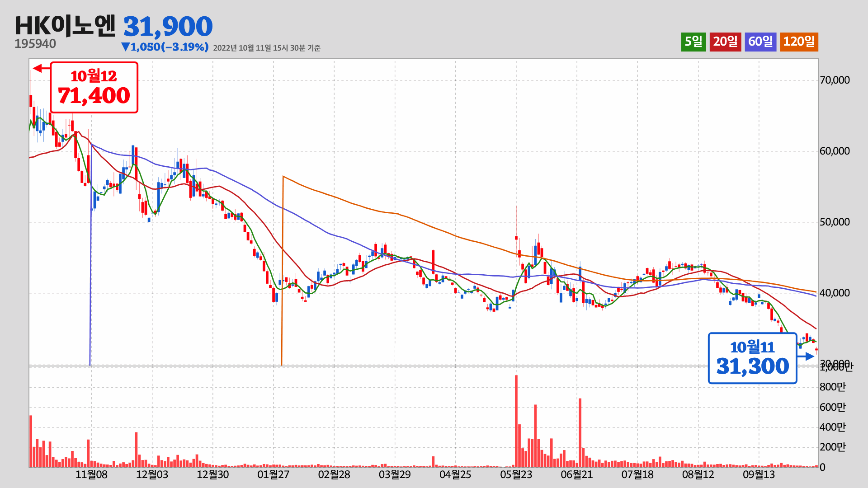
Task: Click the red 20일 moving average legend
Action: [725, 42]
